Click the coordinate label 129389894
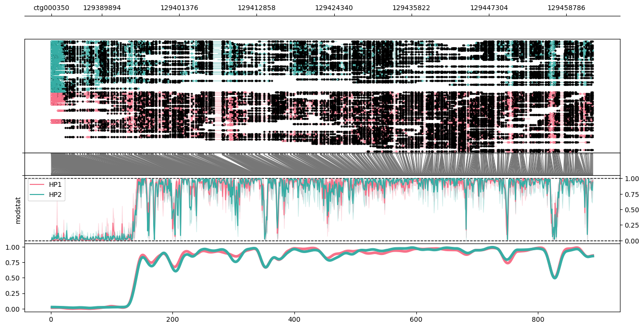 click(102, 8)
